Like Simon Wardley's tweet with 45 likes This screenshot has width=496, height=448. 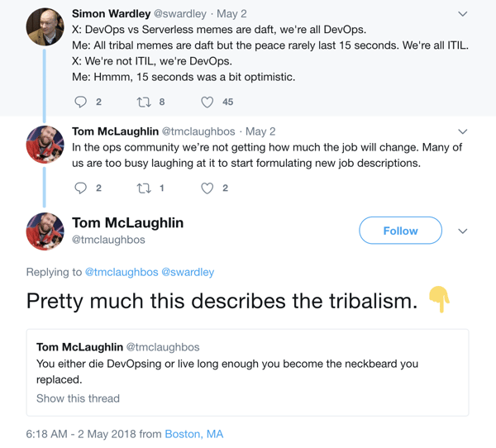point(207,102)
